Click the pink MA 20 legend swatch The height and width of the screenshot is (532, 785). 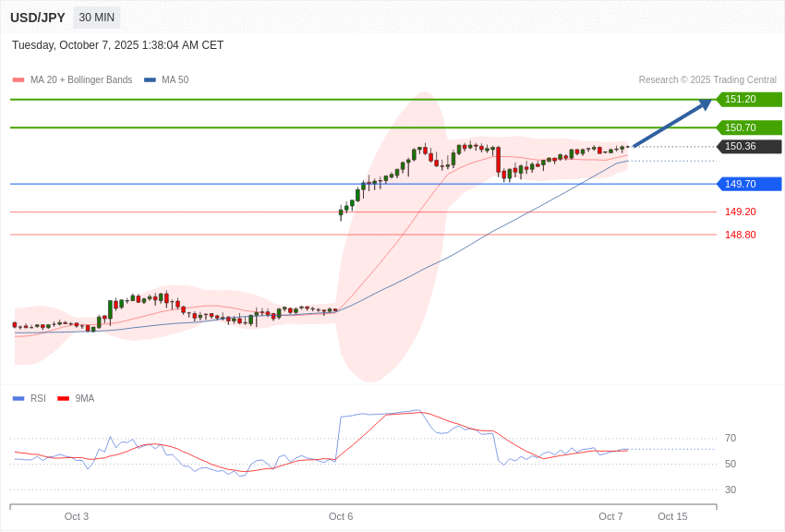click(18, 80)
